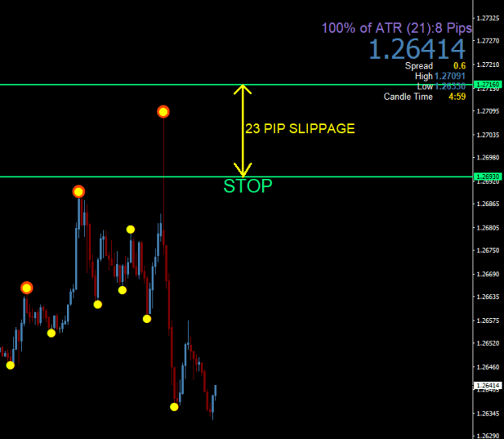Viewport: 504px width, 439px height.
Task: Click the 1.26865 price axis label
Action: [488, 204]
